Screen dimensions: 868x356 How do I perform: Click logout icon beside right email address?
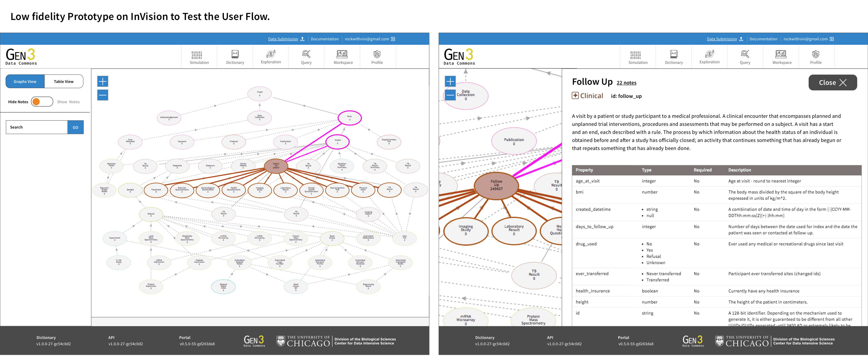832,39
